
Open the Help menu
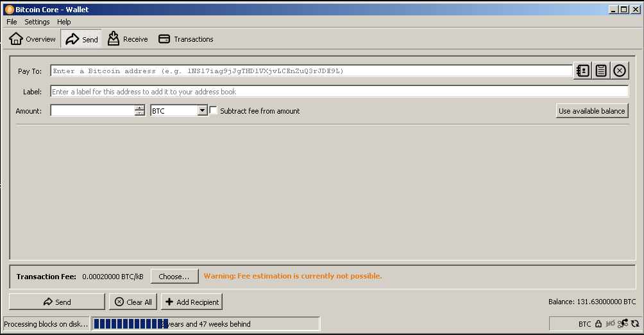coord(64,22)
